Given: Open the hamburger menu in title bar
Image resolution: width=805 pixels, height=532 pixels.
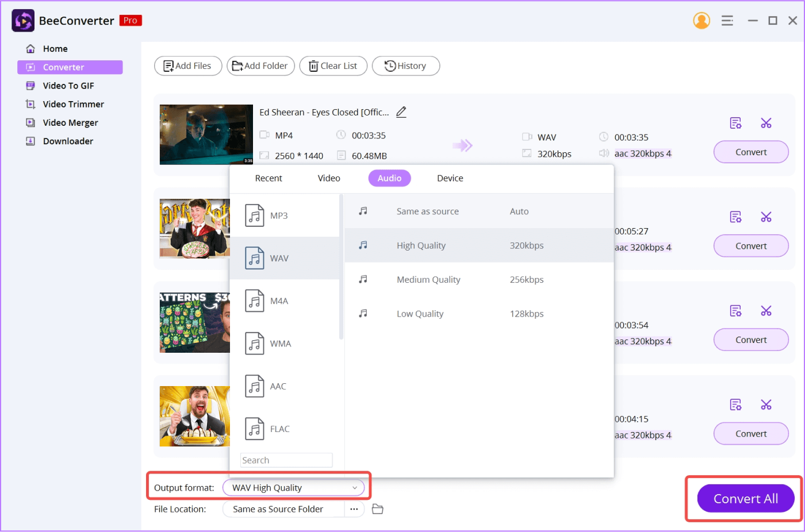Looking at the screenshot, I should [x=727, y=21].
